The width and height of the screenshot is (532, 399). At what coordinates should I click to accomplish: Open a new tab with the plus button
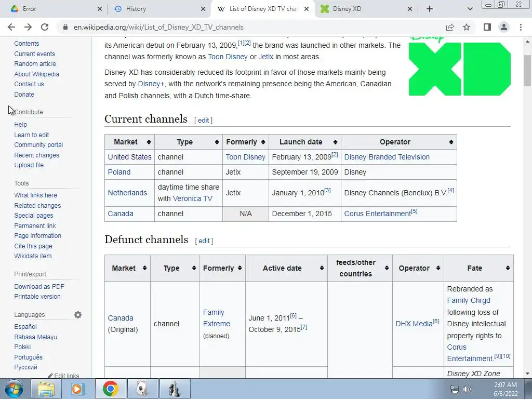coord(430,9)
